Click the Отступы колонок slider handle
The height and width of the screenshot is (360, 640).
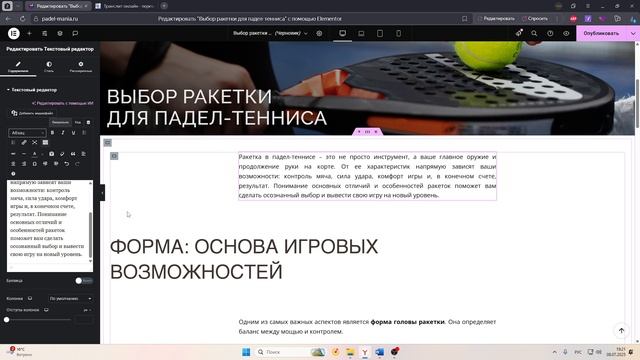(7, 320)
